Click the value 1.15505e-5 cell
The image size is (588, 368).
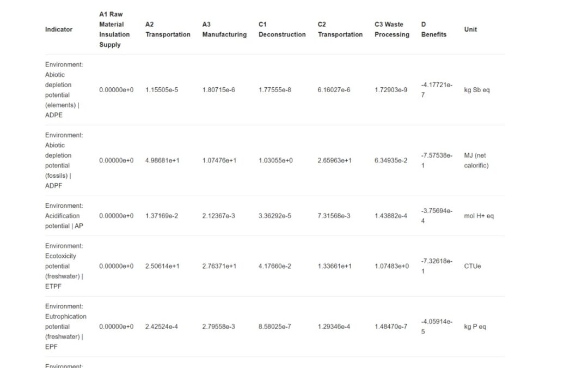tap(162, 90)
